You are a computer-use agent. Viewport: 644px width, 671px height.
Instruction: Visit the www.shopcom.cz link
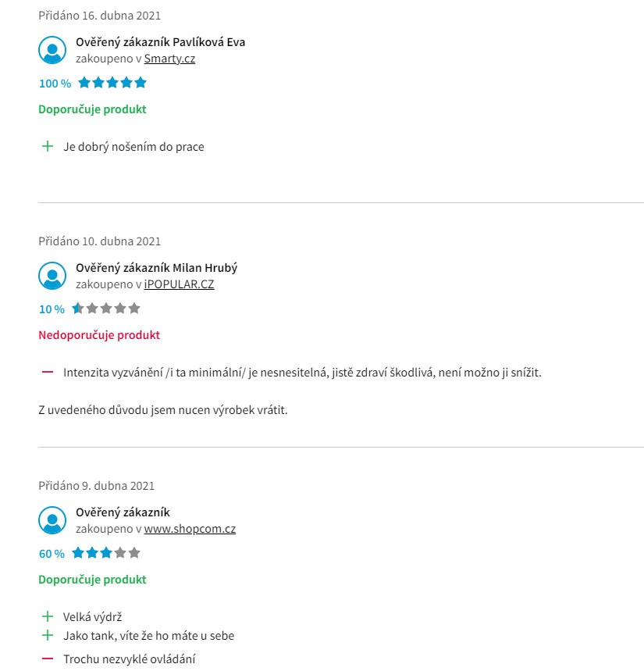coord(190,529)
